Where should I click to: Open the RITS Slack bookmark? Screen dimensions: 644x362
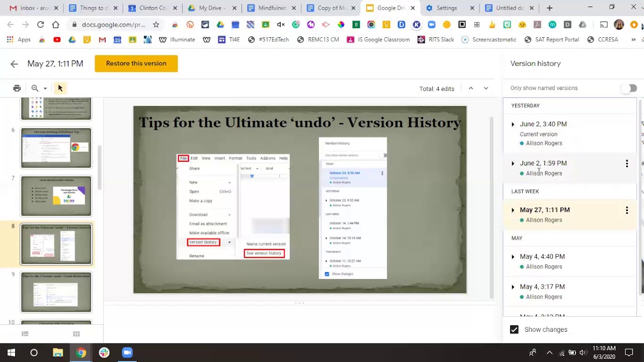click(436, 40)
